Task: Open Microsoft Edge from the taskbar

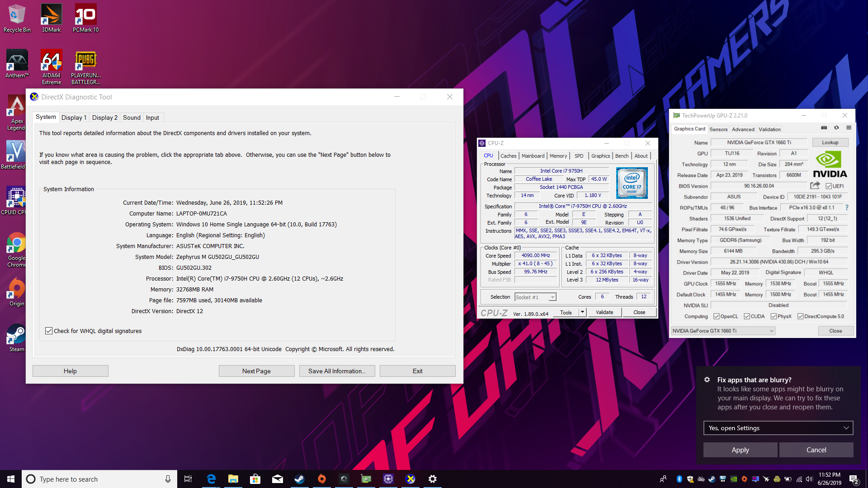Action: coord(211,479)
